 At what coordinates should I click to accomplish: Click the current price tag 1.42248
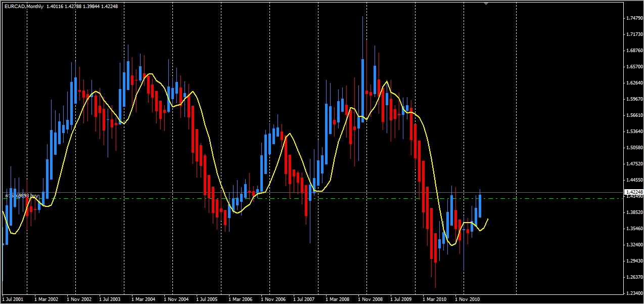[634, 192]
